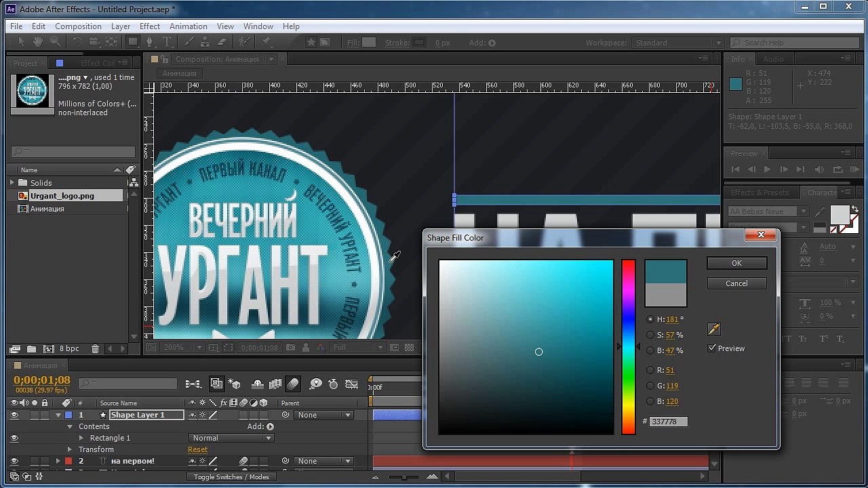
Task: Click the snapshot camera icon in viewer
Action: click(290, 348)
